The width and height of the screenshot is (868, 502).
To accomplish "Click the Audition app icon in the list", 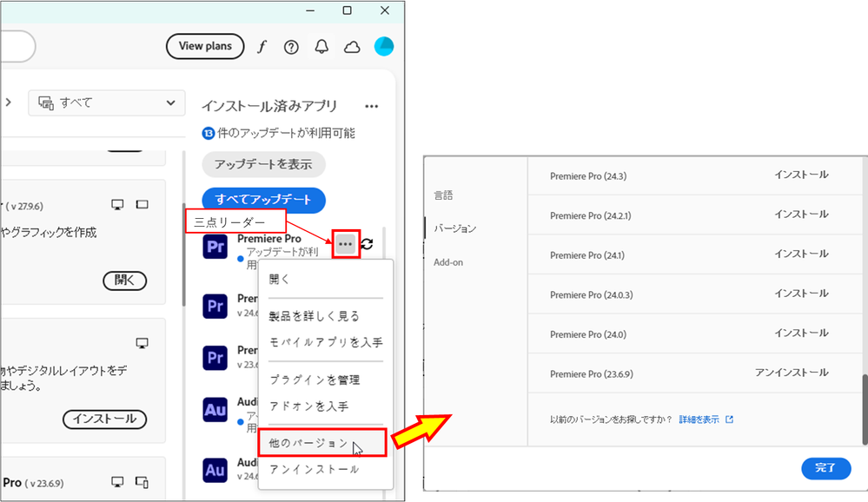I will click(x=215, y=410).
